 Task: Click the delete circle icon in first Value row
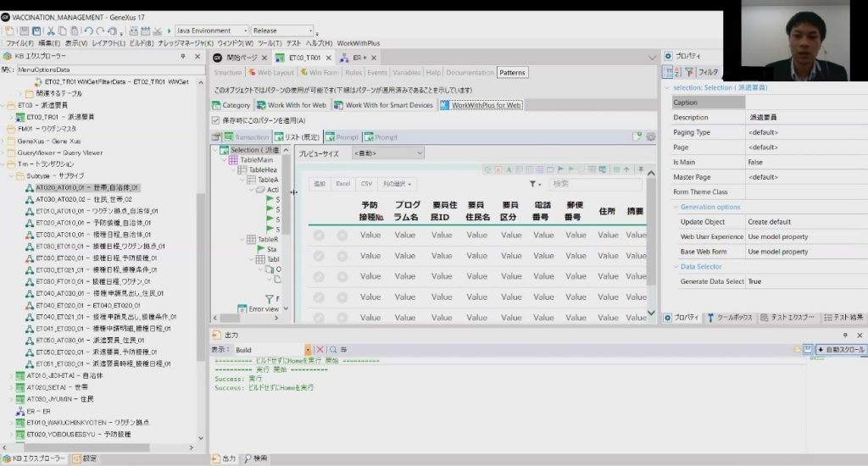pos(342,236)
